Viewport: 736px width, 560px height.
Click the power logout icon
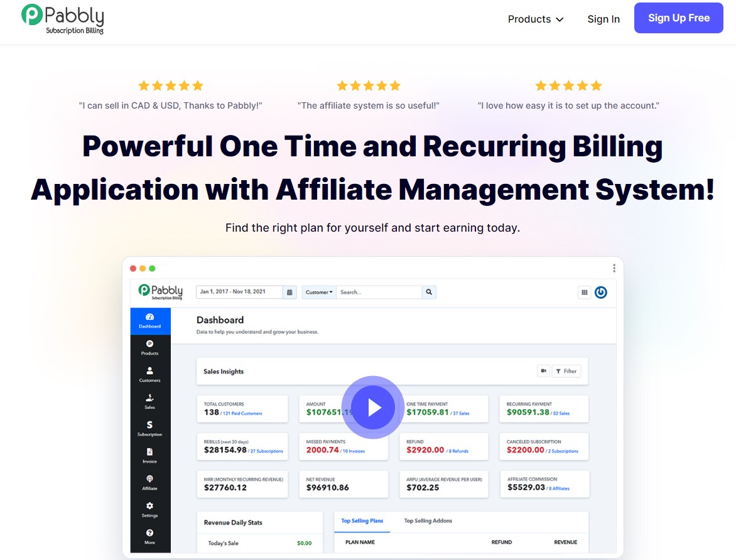coord(601,293)
